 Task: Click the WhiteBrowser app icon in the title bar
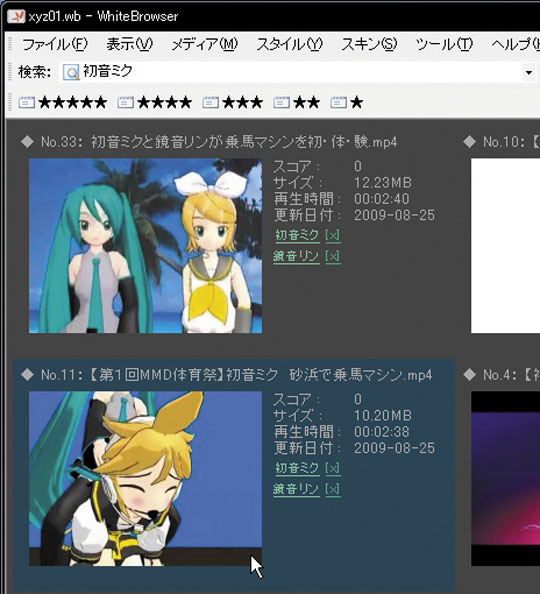pyautogui.click(x=16, y=16)
